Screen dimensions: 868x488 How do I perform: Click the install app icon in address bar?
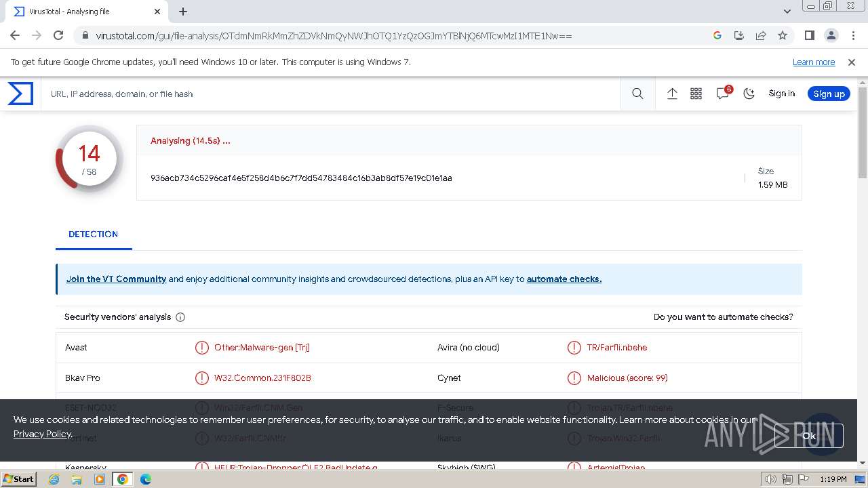pyautogui.click(x=739, y=35)
